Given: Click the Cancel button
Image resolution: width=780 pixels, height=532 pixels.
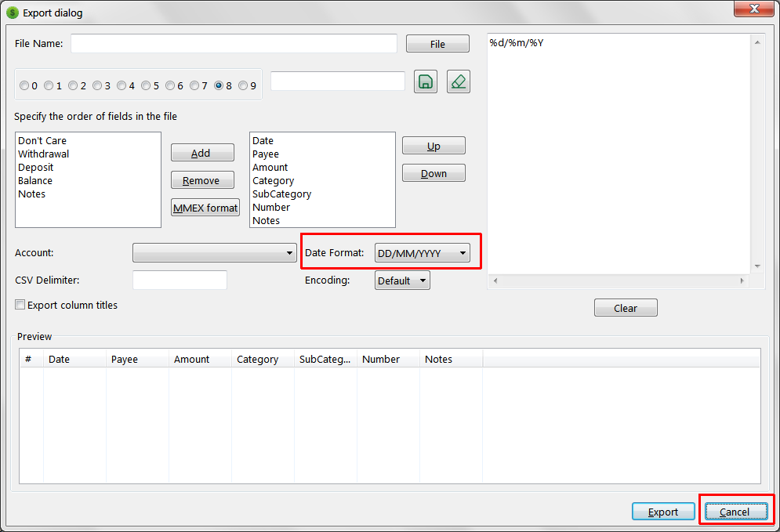Looking at the screenshot, I should [x=736, y=512].
